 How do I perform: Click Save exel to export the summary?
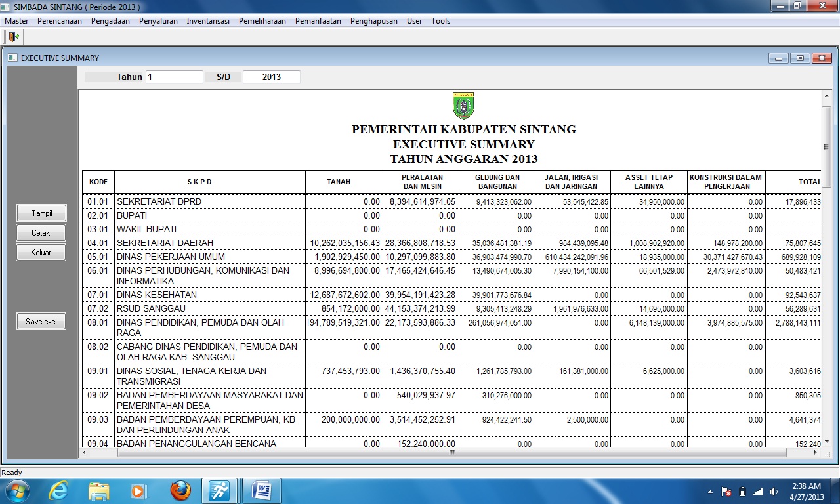(41, 321)
